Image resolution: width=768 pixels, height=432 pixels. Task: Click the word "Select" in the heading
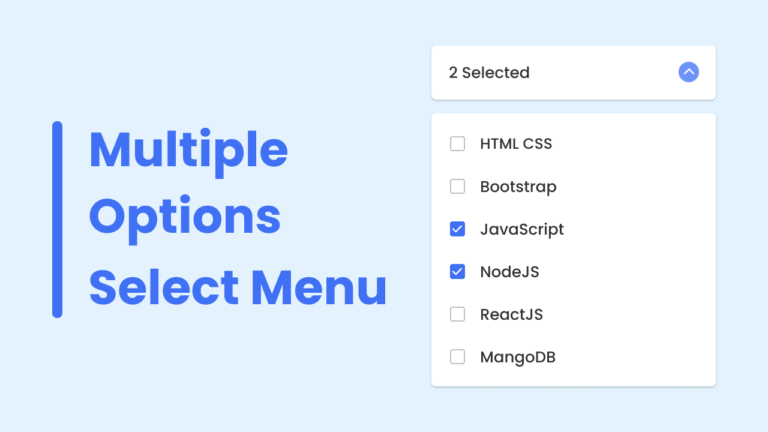(x=164, y=288)
